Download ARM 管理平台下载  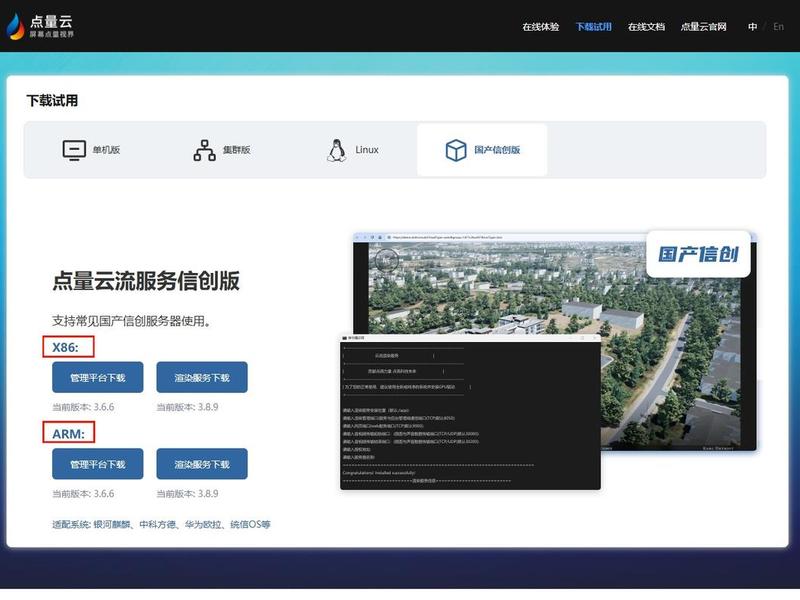click(x=97, y=464)
